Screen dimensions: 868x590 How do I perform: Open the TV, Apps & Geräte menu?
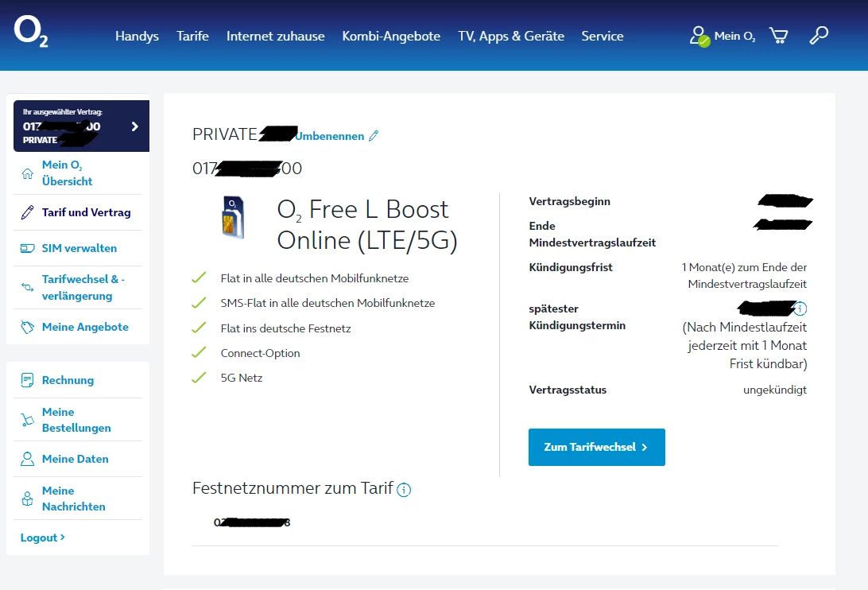click(x=511, y=36)
